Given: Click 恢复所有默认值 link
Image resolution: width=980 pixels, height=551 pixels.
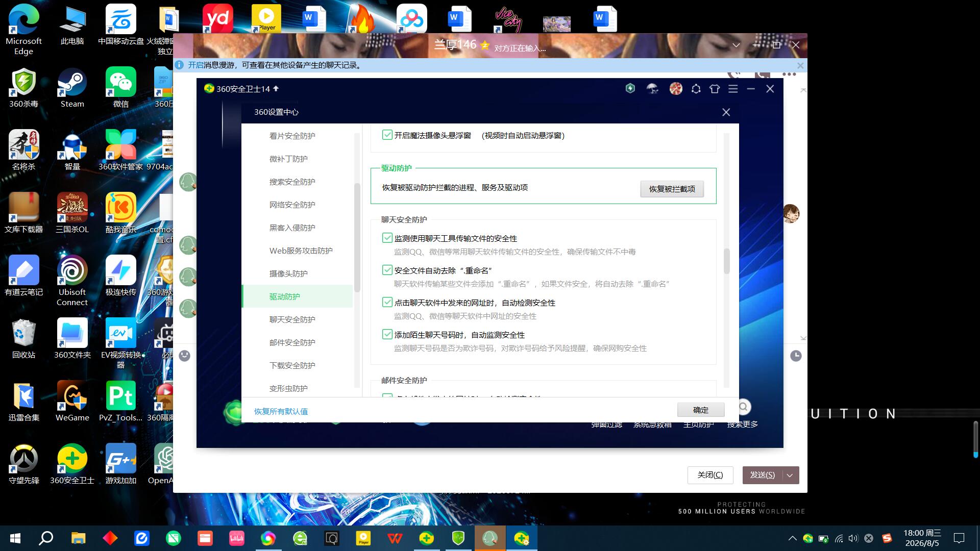Looking at the screenshot, I should pos(281,411).
